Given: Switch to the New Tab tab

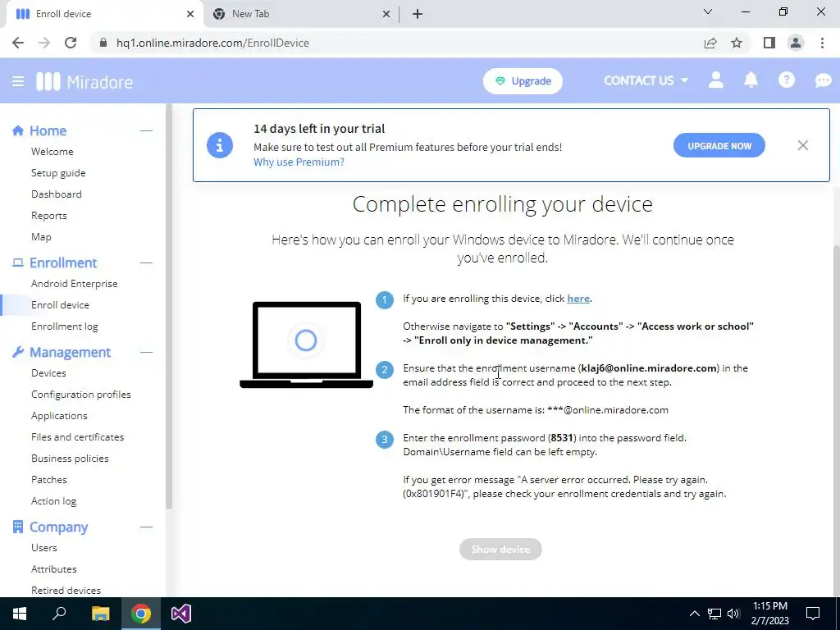Looking at the screenshot, I should [x=302, y=14].
